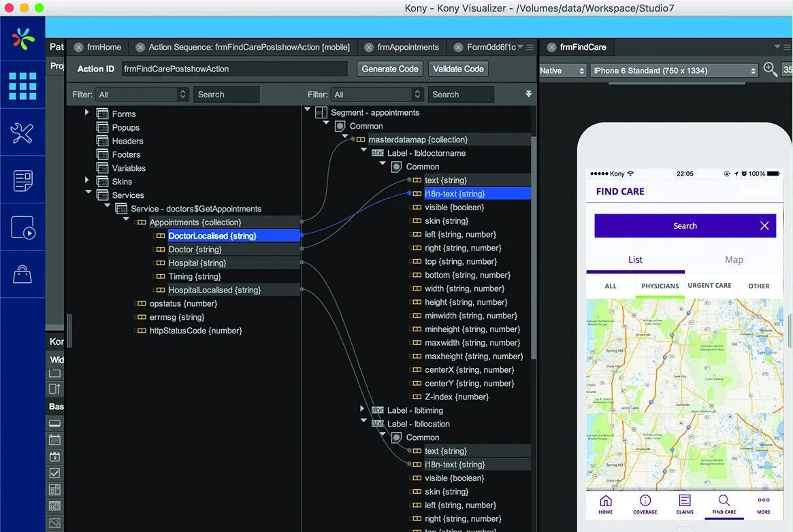Tap the HOME icon in phone preview

pos(605,504)
